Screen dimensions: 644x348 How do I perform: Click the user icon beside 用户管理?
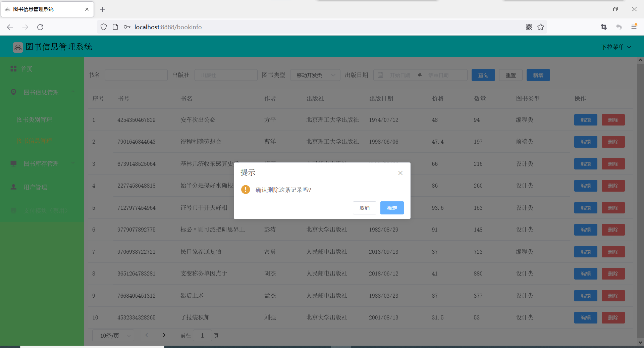pyautogui.click(x=13, y=187)
